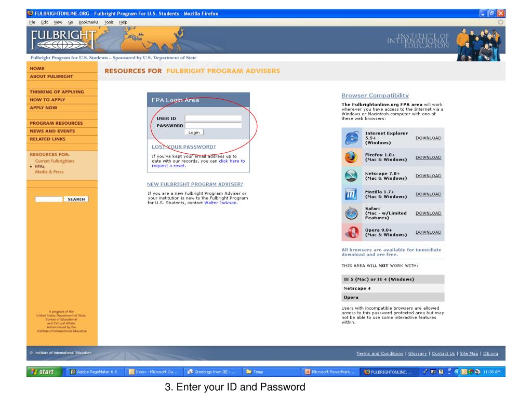This screenshot has width=532, height=399.
Task: Open the Bookmarks menu
Action: (88, 22)
